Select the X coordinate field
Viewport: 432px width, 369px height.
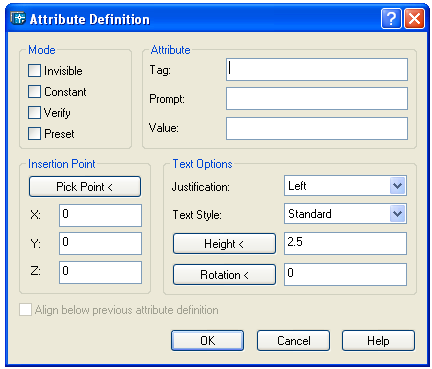(100, 215)
